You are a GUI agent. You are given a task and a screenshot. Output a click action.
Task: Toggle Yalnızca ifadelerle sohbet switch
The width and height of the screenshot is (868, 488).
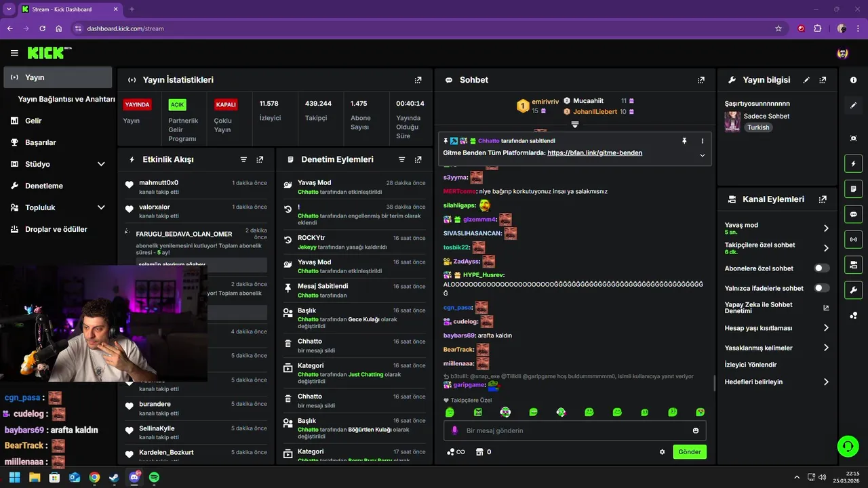(x=821, y=288)
